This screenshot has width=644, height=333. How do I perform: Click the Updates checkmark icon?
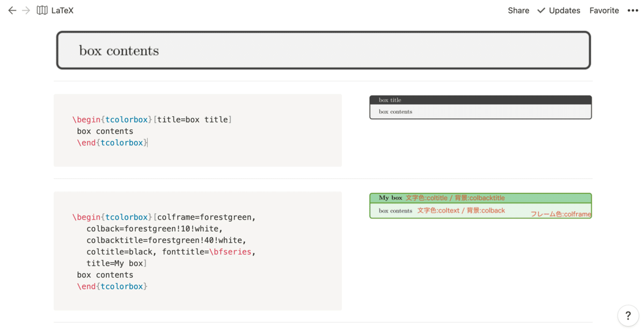(x=541, y=10)
